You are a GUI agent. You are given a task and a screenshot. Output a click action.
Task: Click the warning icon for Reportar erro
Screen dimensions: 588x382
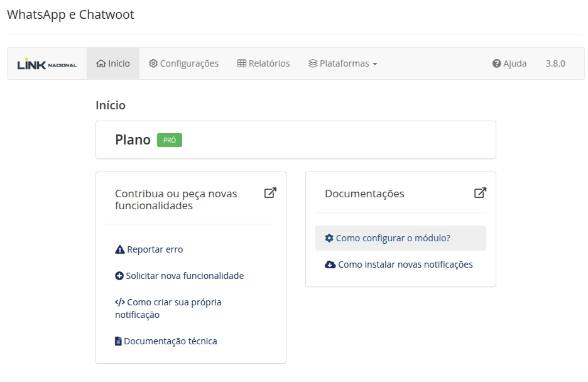pos(120,249)
